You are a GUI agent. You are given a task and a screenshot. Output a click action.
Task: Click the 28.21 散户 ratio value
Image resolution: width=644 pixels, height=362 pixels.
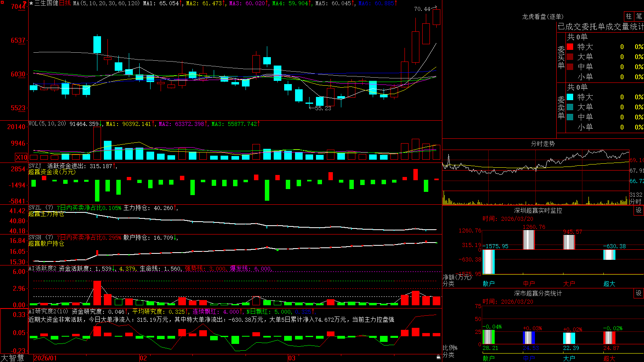[x=490, y=348]
